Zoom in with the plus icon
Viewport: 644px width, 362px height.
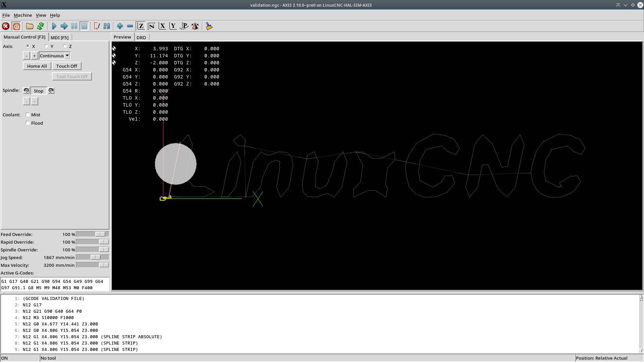point(120,26)
